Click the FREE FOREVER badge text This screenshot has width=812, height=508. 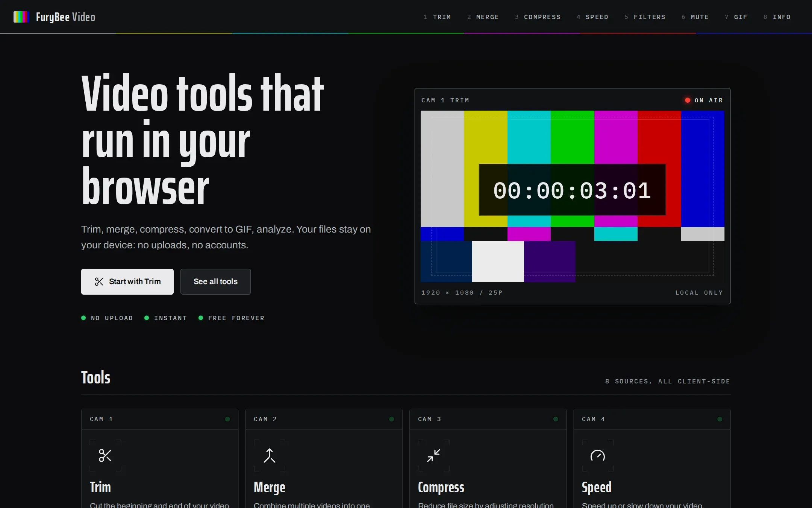pos(236,318)
